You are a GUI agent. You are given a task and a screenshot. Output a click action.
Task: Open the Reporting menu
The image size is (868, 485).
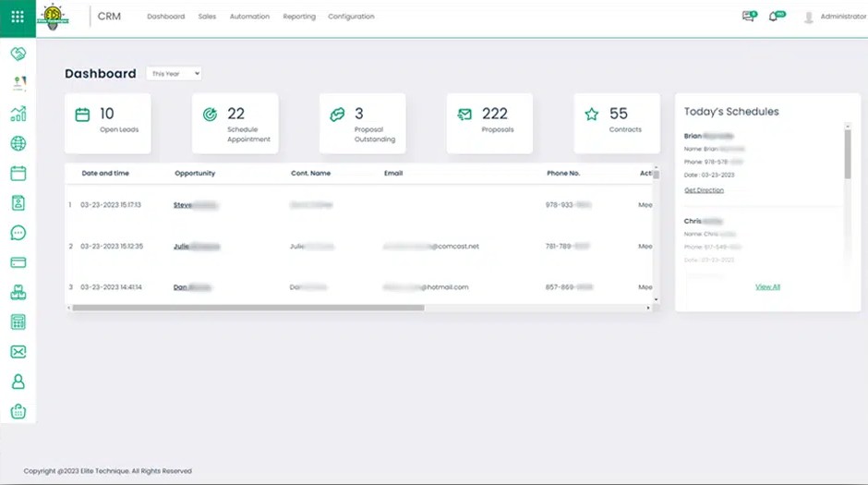(x=299, y=17)
